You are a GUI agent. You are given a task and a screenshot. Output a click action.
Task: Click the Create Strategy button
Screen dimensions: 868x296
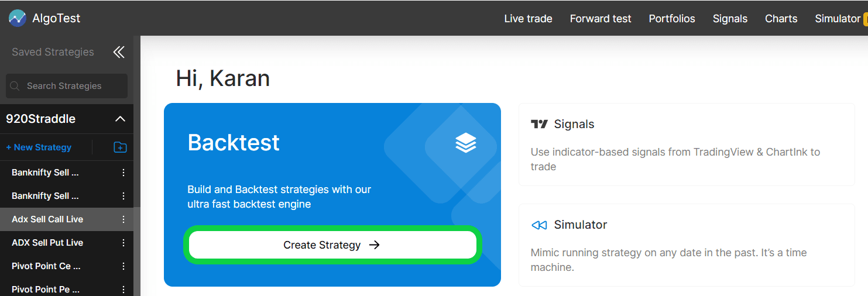[x=332, y=245]
